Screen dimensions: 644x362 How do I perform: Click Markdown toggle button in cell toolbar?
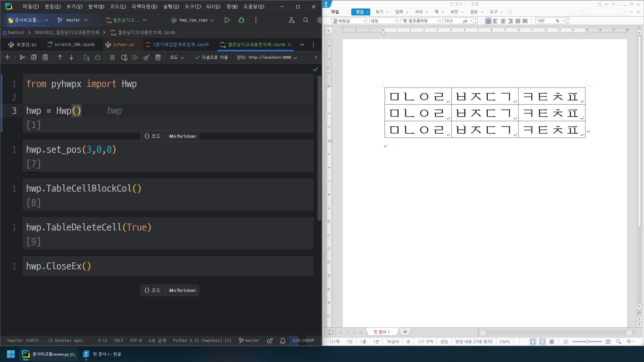[x=182, y=136]
